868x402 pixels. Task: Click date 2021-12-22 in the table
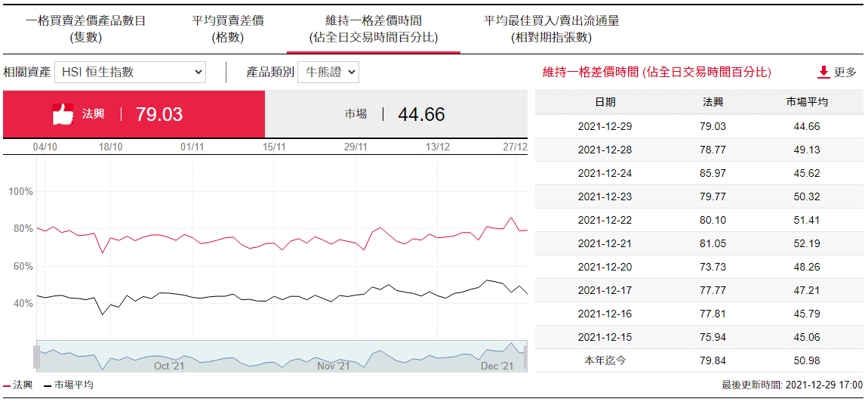pos(605,220)
